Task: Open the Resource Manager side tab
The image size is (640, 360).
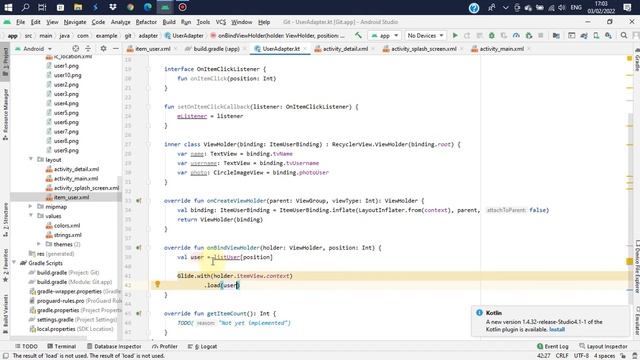Action: click(x=5, y=114)
